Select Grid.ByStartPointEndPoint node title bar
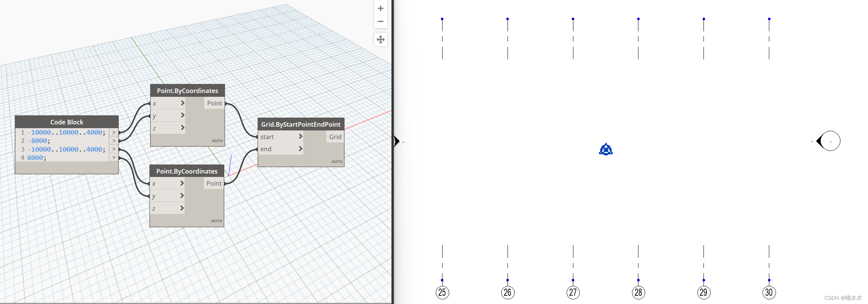The width and height of the screenshot is (868, 304). [301, 124]
